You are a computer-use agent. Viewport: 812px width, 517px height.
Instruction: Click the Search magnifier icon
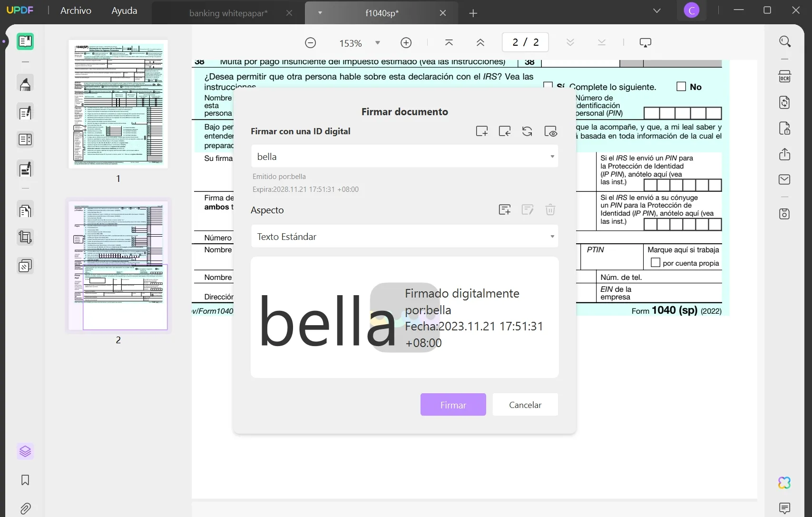[x=785, y=41]
